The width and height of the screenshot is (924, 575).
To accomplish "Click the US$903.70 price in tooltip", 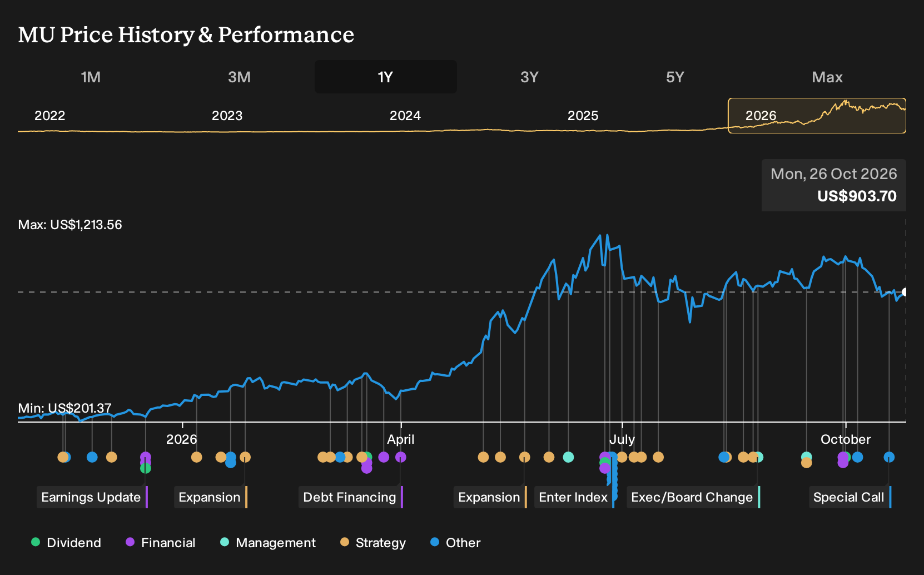I will click(857, 196).
